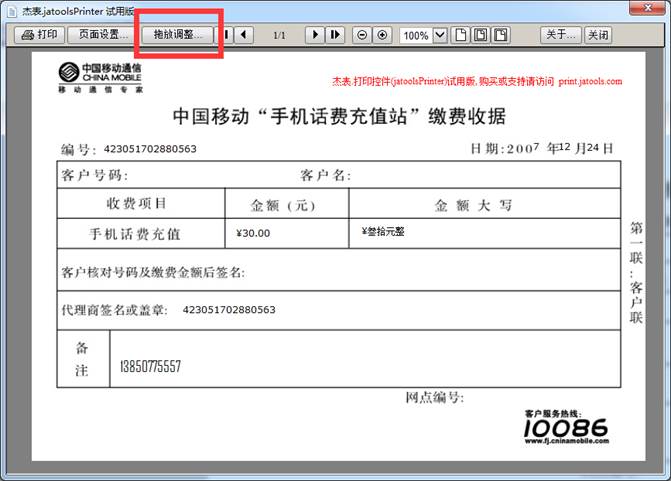
Task: Click the 代理商签名或盖章 label
Action: pos(114,310)
